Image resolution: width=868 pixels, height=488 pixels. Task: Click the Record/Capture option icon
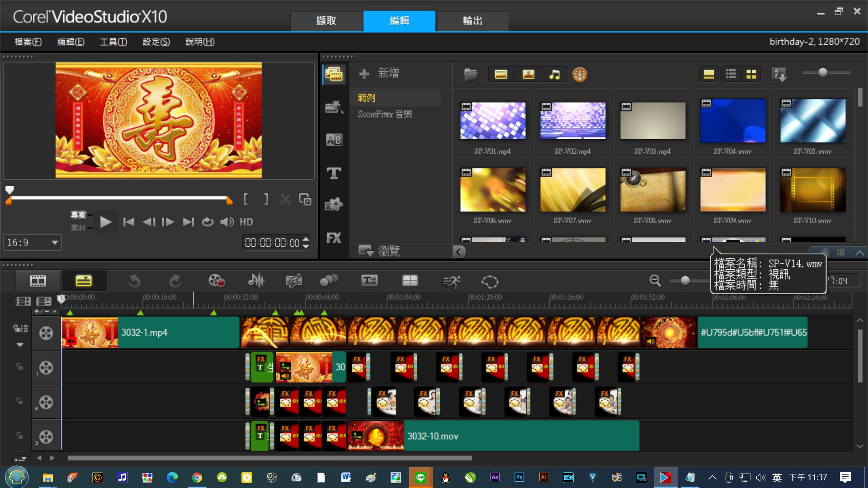tap(217, 281)
